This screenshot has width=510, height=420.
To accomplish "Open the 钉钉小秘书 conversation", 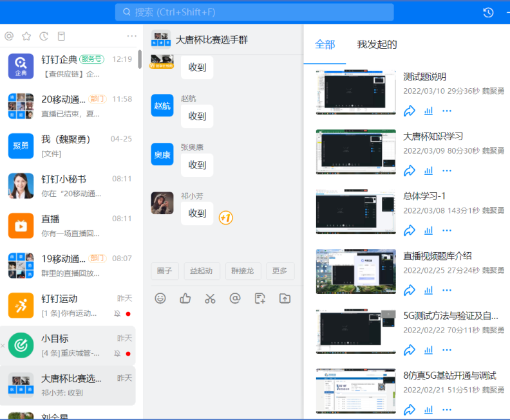I will pyautogui.click(x=68, y=186).
